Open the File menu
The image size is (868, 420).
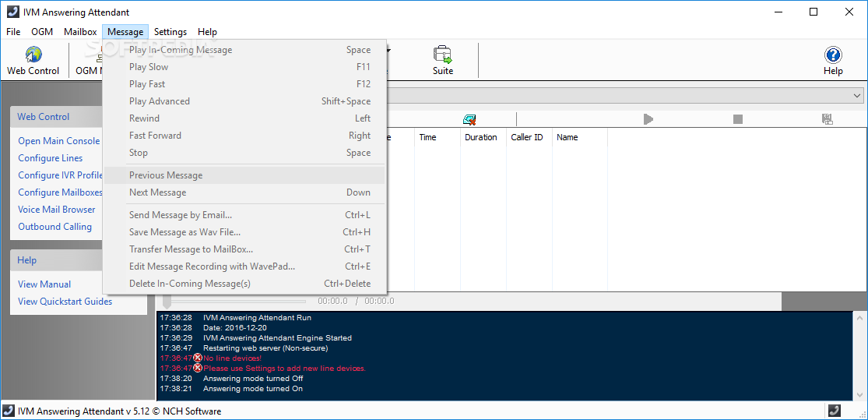point(13,32)
